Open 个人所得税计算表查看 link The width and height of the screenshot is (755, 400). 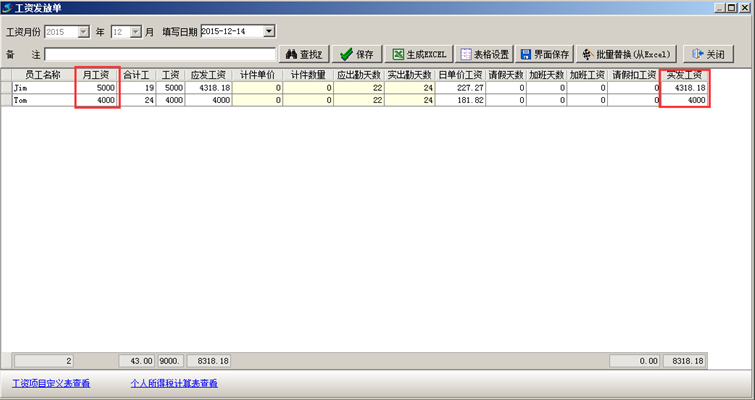point(173,383)
